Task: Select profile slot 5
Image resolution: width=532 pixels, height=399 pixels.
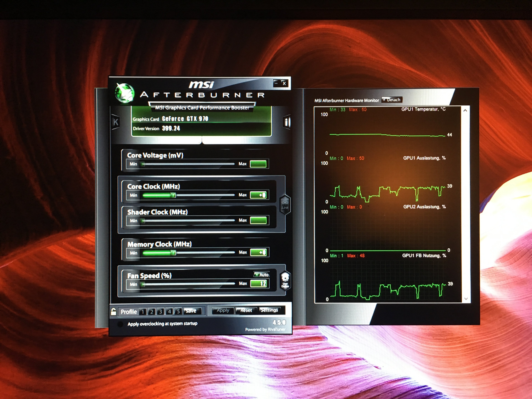Action: click(x=178, y=311)
